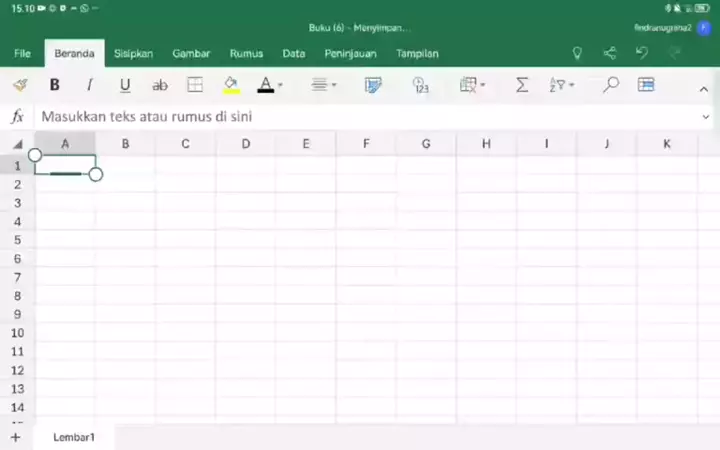Toggle underline formatting
Viewport: 720px width, 450px height.
125,86
